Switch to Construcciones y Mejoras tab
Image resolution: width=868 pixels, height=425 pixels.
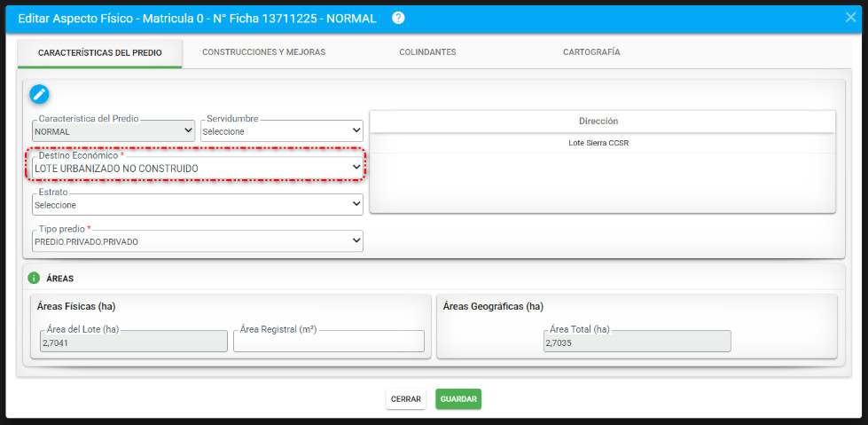[263, 52]
